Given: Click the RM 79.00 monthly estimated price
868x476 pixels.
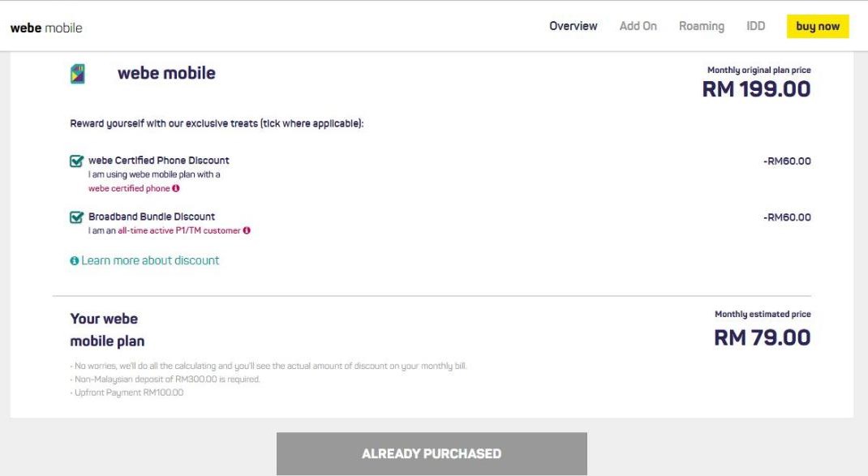Looking at the screenshot, I should (x=763, y=337).
